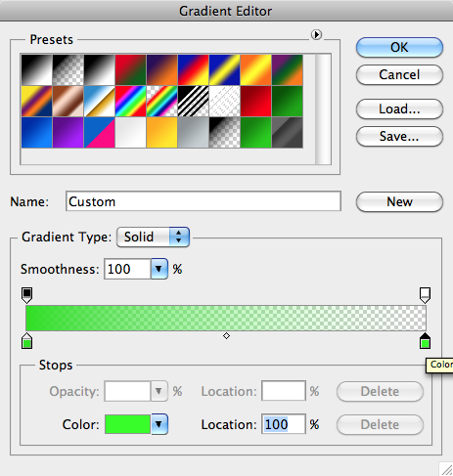The image size is (453, 476).
Task: Choose the orange-yellow-orange gradient preset
Action: [255, 69]
